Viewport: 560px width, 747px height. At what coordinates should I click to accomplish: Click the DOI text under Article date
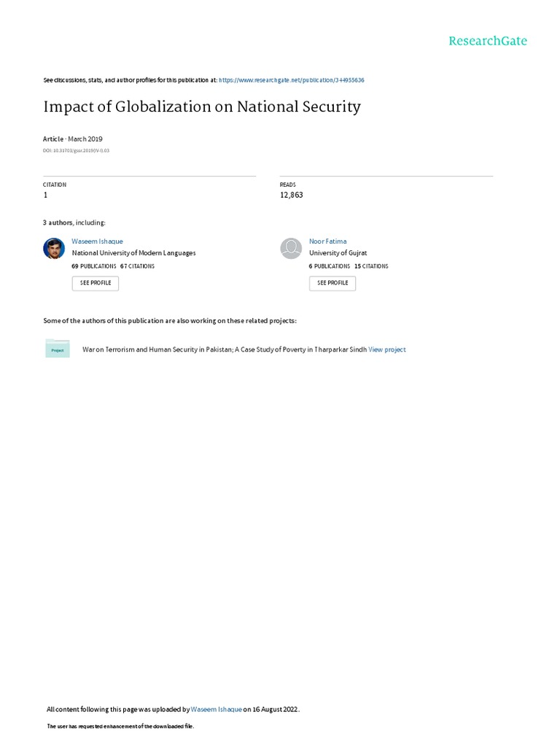point(76,150)
